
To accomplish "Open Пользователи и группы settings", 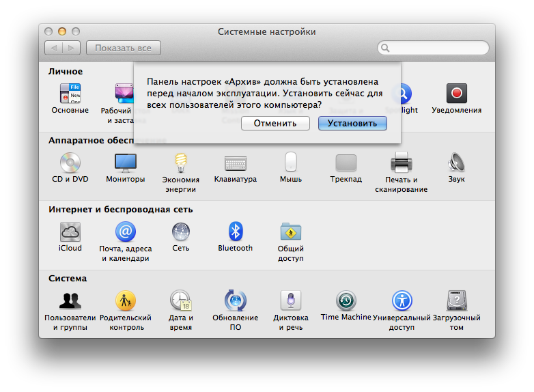I will click(x=70, y=301).
